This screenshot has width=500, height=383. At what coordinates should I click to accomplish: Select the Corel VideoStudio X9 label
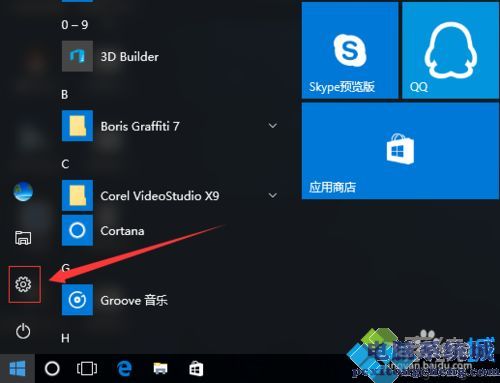(x=160, y=196)
